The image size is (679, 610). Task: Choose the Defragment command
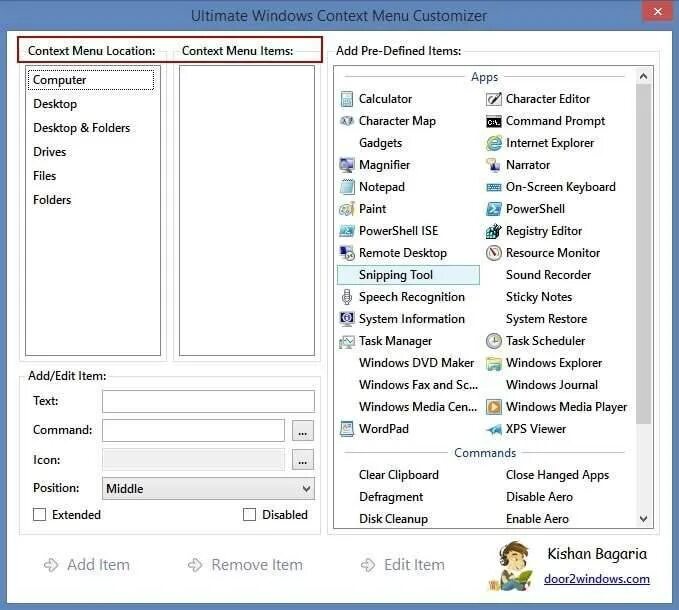[x=391, y=497]
